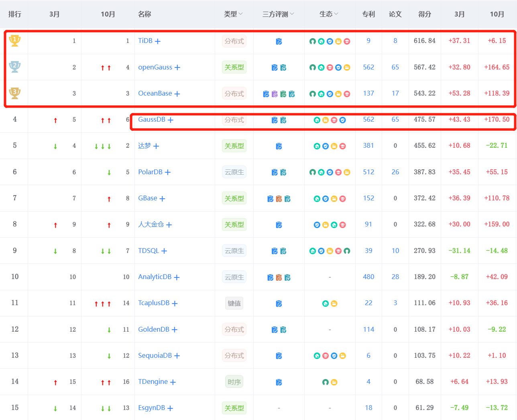Click the bronze third-place trophy icon

[x=15, y=93]
